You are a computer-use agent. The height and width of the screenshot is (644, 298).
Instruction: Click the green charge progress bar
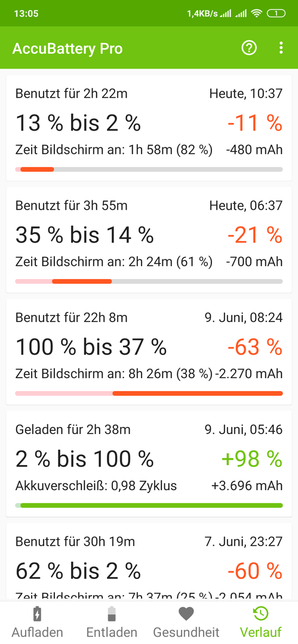tap(149, 505)
